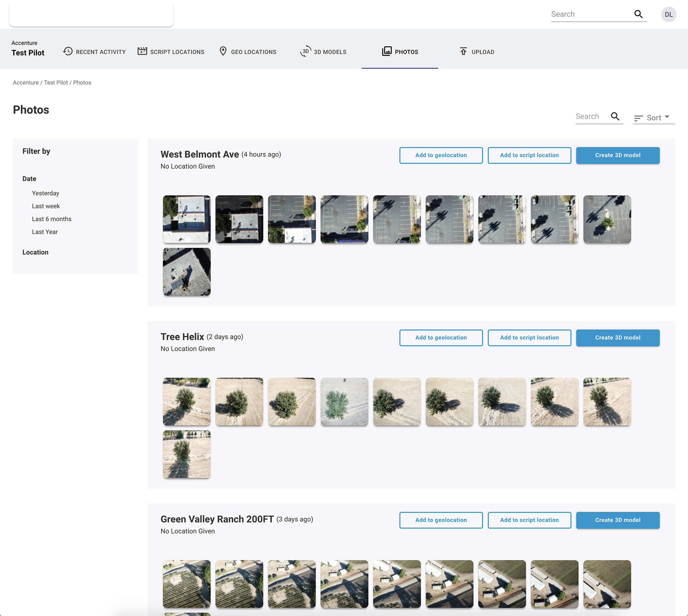Open the DL user avatar menu
This screenshot has height=616, width=688.
pyautogui.click(x=669, y=14)
